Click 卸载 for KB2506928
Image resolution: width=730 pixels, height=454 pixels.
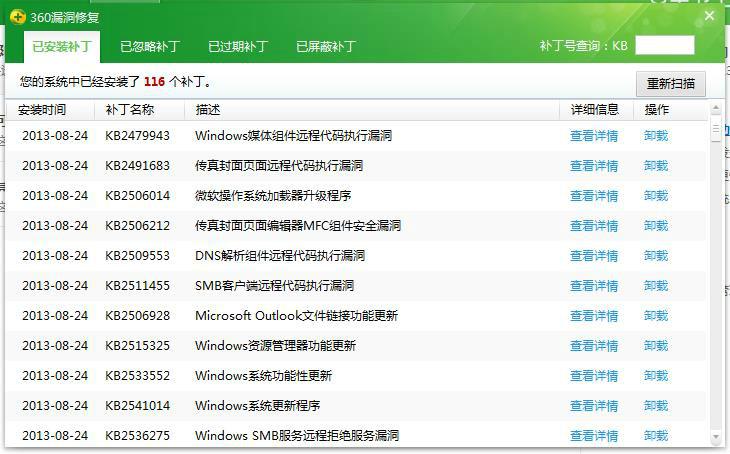point(656,316)
